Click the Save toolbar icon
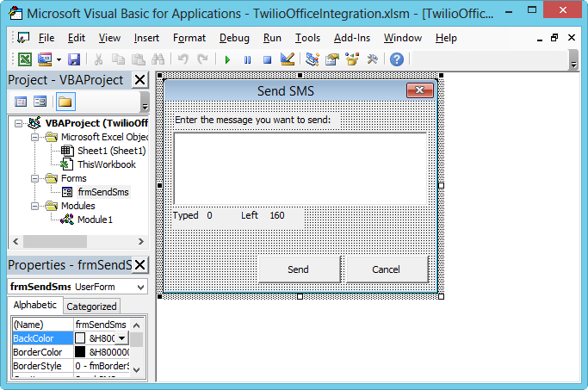Viewport: 588px width, 390px height. click(x=74, y=59)
